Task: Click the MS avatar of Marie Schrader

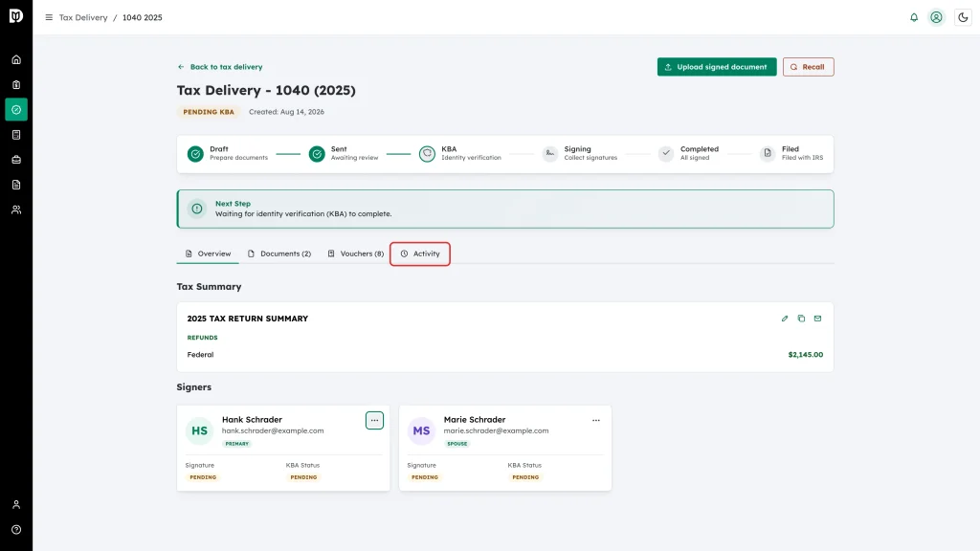Action: pyautogui.click(x=421, y=431)
